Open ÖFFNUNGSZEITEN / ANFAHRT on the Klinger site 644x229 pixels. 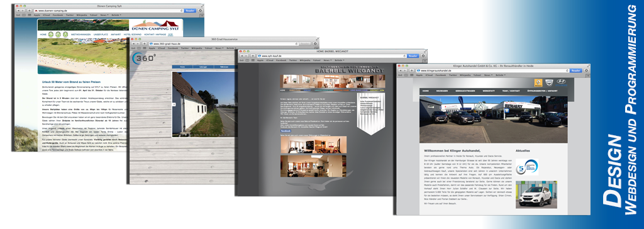click(542, 91)
